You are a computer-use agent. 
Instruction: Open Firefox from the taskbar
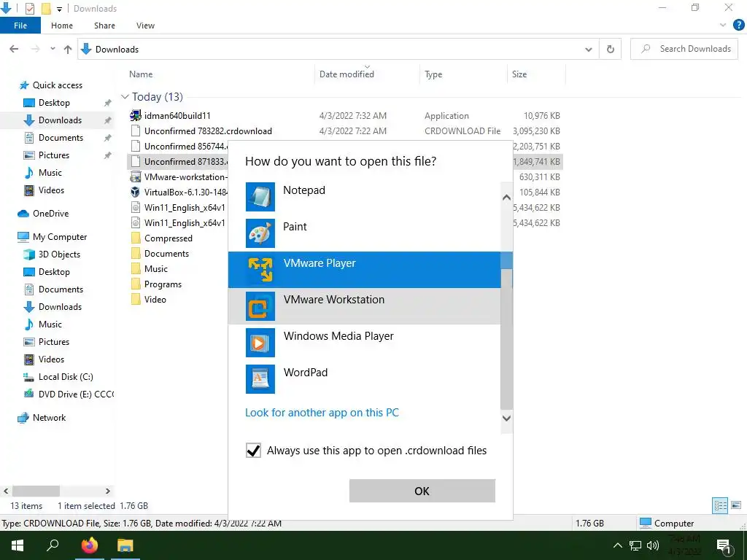coord(89,545)
